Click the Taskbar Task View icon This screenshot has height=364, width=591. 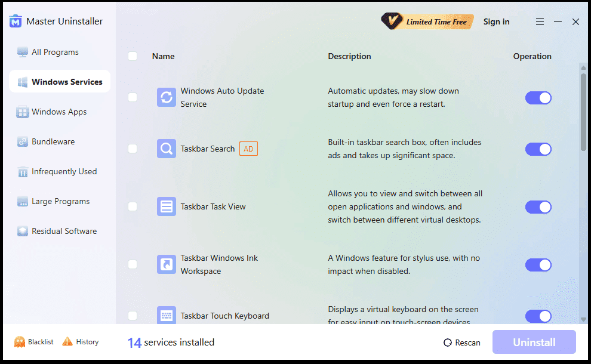tap(166, 206)
